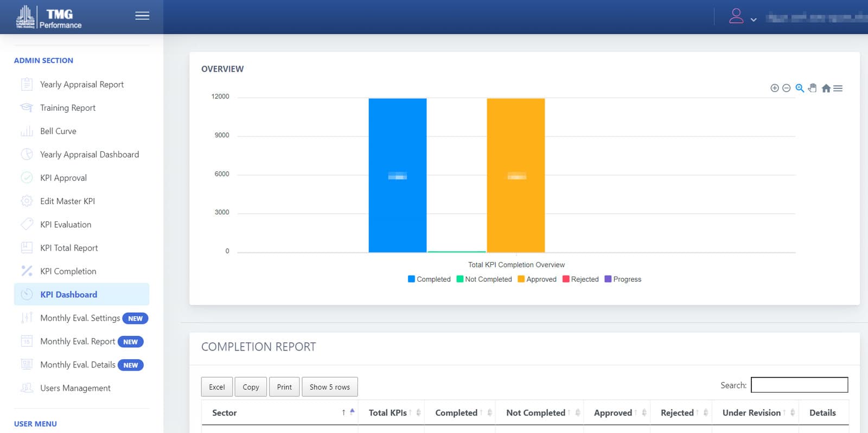
Task: Sort table by Sector column
Action: point(279,413)
